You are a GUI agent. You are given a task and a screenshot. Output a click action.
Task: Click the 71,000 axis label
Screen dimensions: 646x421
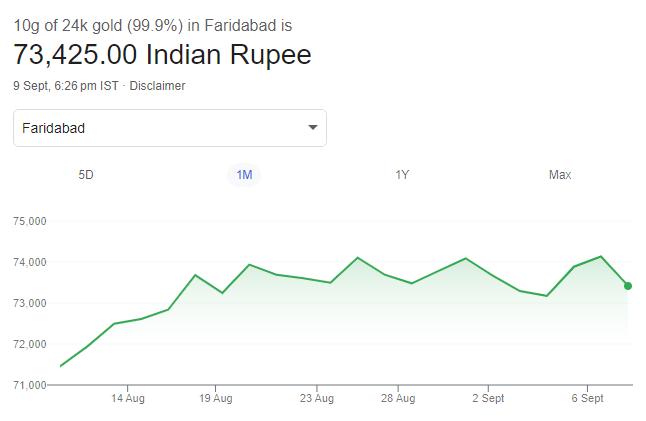pyautogui.click(x=31, y=385)
